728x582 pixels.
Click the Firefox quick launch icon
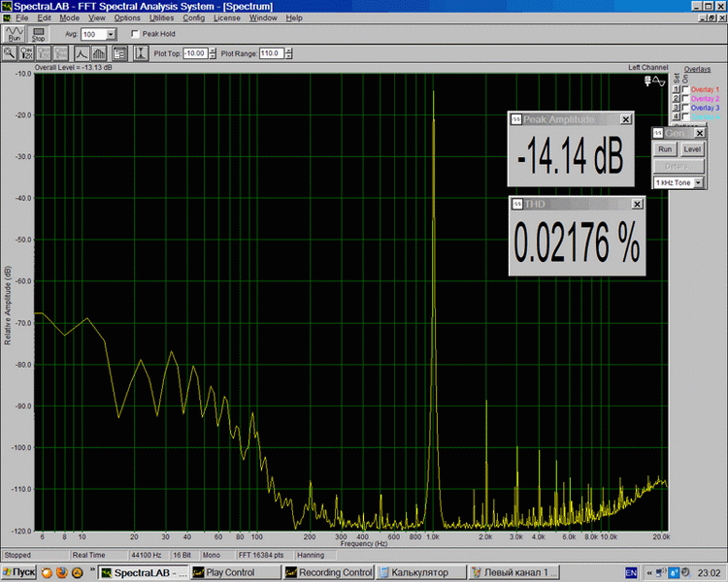(60, 572)
